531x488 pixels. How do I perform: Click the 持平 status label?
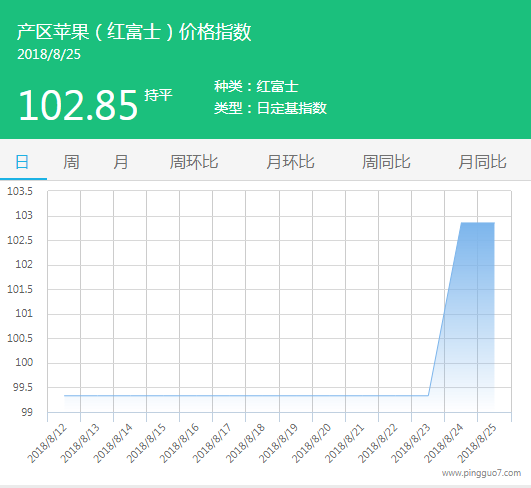click(x=158, y=95)
